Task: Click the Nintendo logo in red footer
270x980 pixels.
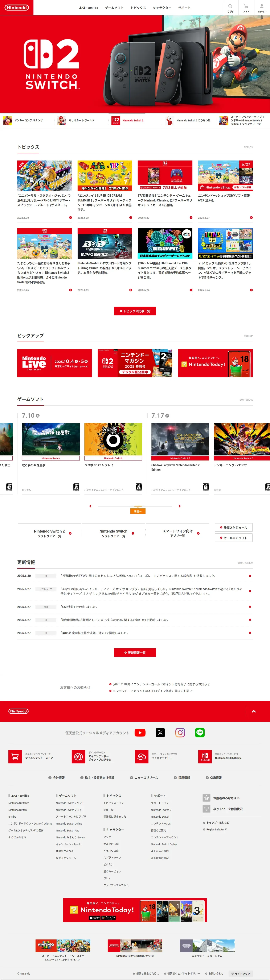Action: pos(19,711)
